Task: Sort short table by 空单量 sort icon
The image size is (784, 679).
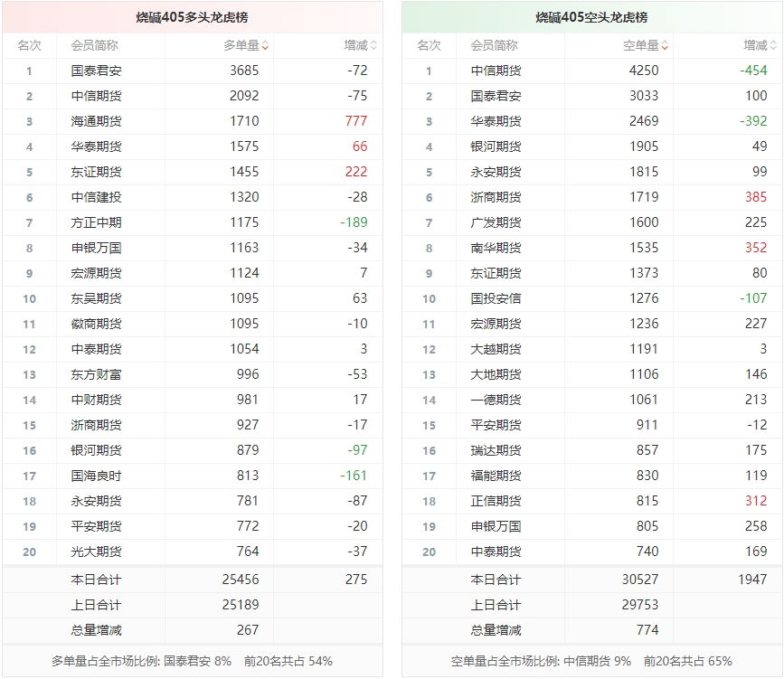Action: click(x=665, y=46)
